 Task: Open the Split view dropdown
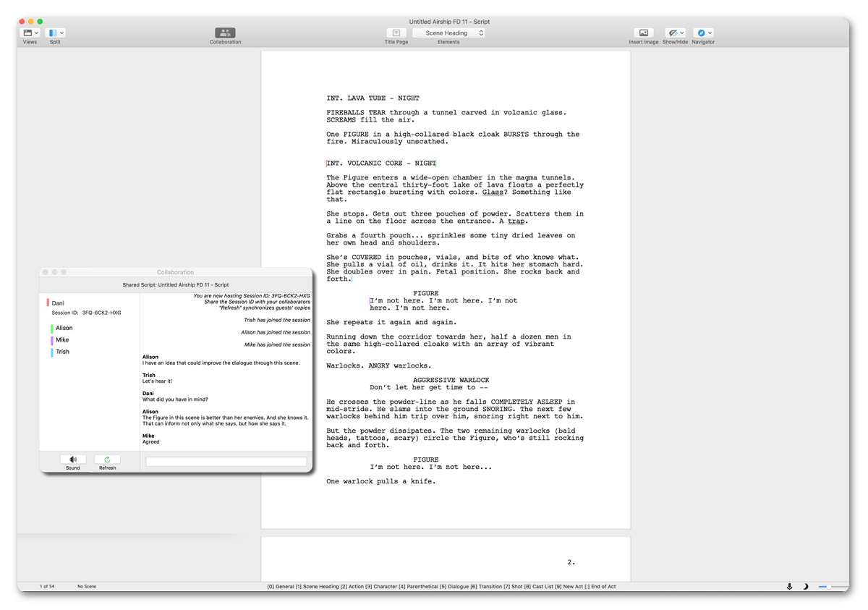tap(56, 33)
